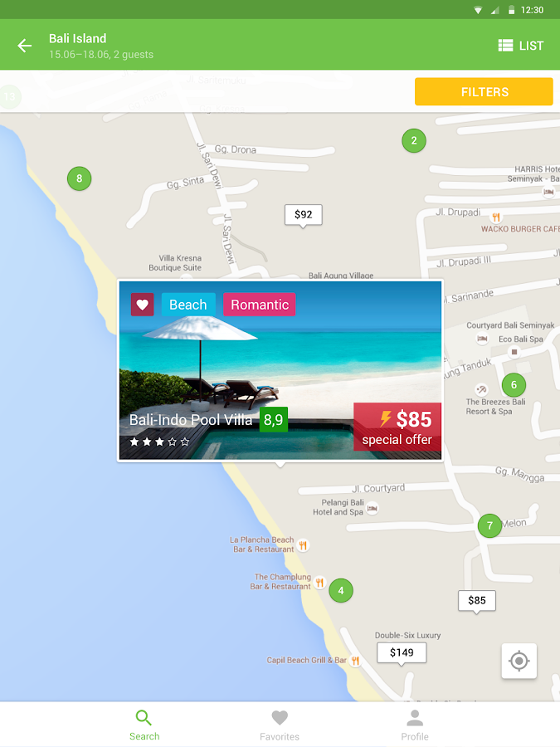Tap the $85 special offer badge
Viewport: 560px width, 747px height.
397,427
